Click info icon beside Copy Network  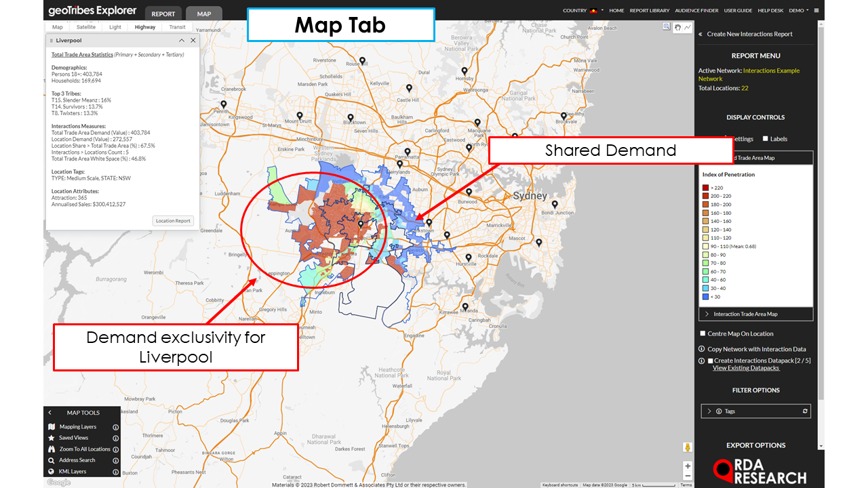[x=702, y=349]
